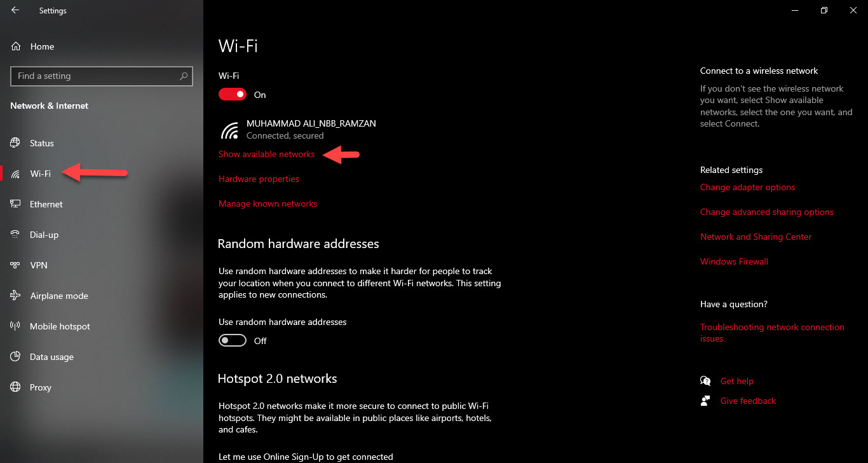Click the Get help link
The image size is (868, 463).
click(736, 382)
